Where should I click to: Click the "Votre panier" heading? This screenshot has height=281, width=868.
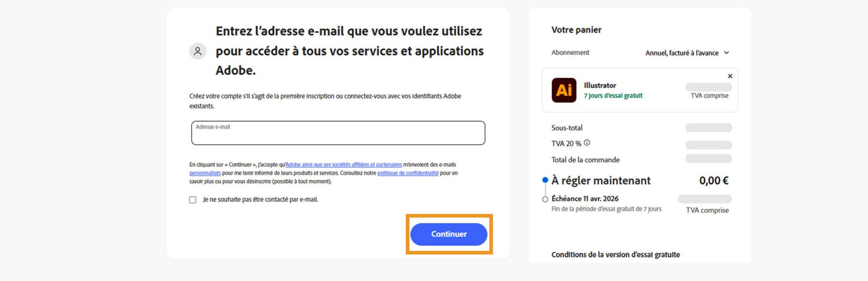[x=576, y=30]
